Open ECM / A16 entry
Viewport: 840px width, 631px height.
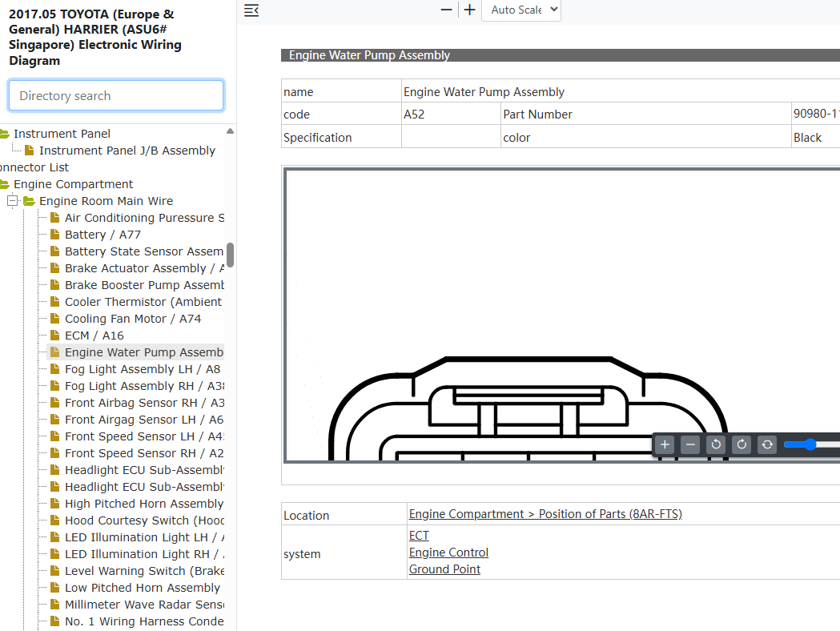(94, 336)
